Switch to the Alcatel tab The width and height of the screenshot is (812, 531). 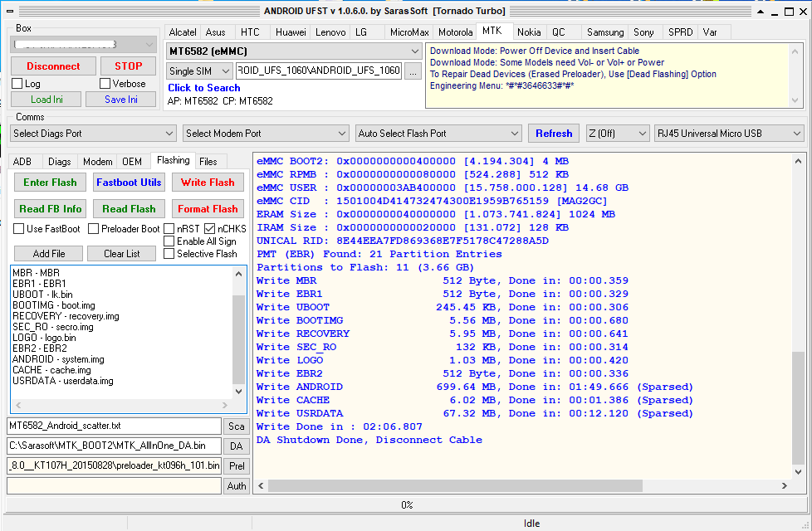tap(183, 32)
